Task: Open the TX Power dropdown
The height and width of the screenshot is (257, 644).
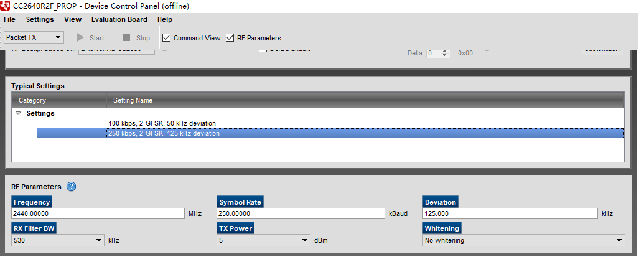Action: point(263,240)
